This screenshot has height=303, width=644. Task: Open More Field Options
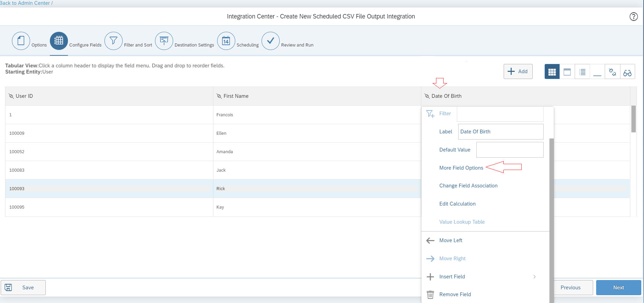[461, 168]
